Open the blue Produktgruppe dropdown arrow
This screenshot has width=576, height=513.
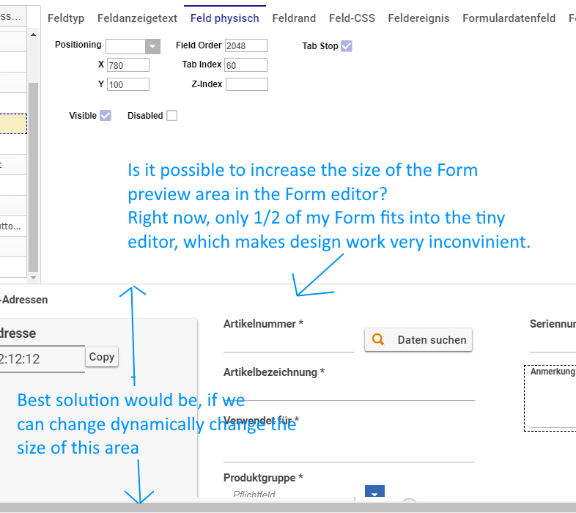[x=375, y=491]
